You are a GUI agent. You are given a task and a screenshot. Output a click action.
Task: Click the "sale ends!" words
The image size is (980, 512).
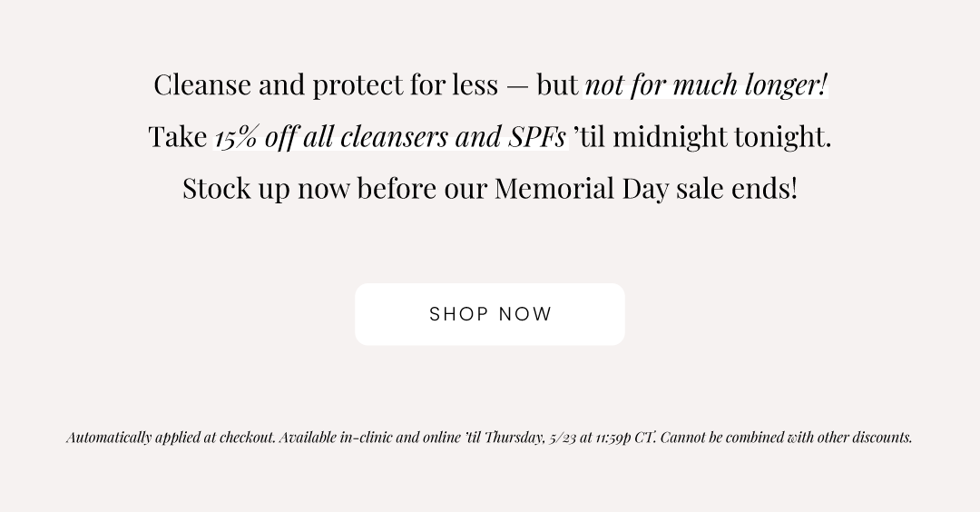click(737, 188)
